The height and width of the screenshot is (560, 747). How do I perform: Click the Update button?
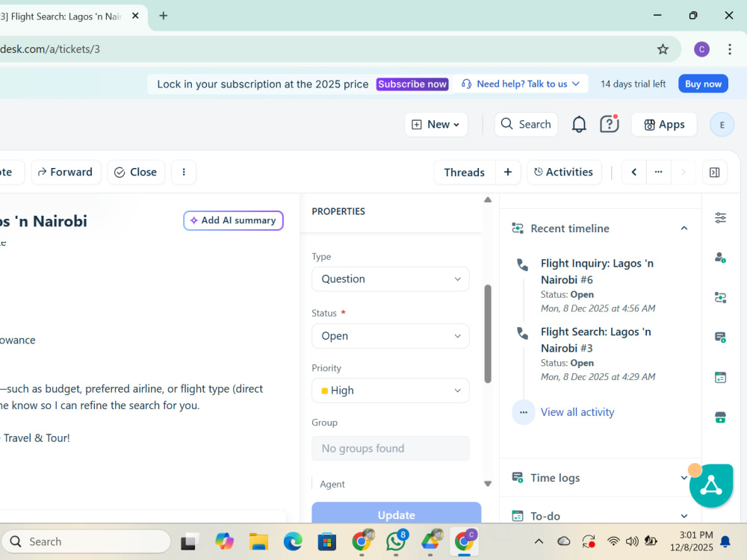click(397, 514)
